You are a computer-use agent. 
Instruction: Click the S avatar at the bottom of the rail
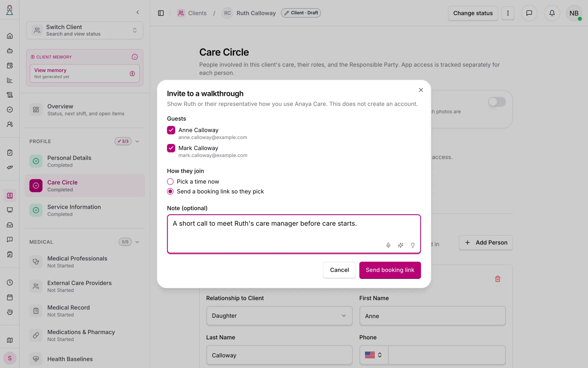[10, 358]
